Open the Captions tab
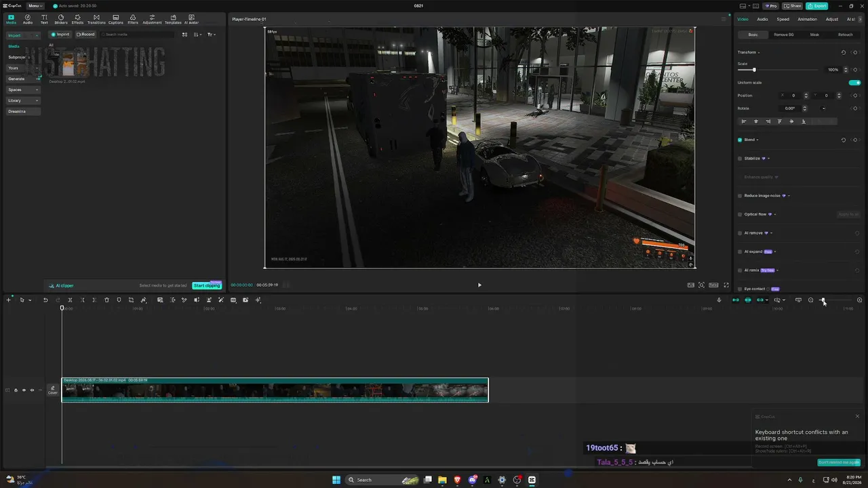 tap(116, 19)
